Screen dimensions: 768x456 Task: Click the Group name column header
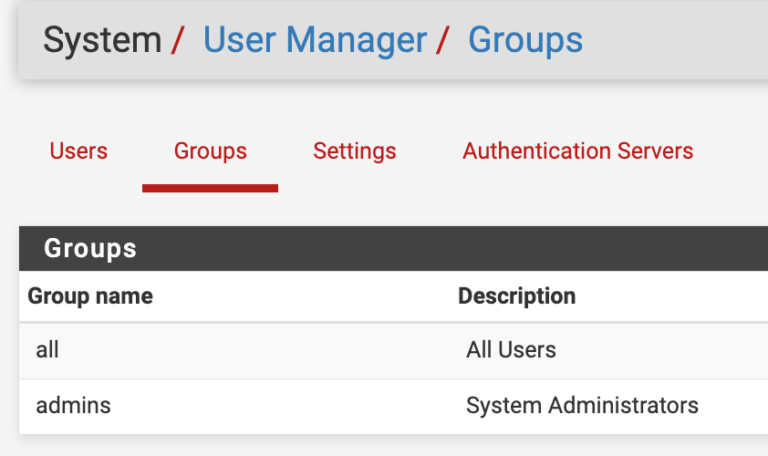tap(90, 296)
